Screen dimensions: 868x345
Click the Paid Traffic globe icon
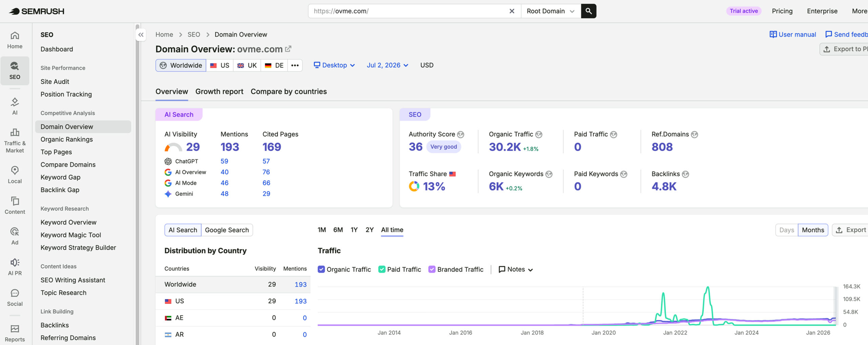pyautogui.click(x=613, y=135)
